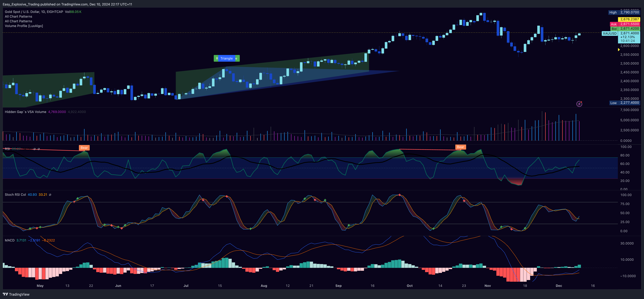Viewport: 644px width, 299px height.
Task: Click the XAUUSD symbol tag
Action: click(609, 33)
